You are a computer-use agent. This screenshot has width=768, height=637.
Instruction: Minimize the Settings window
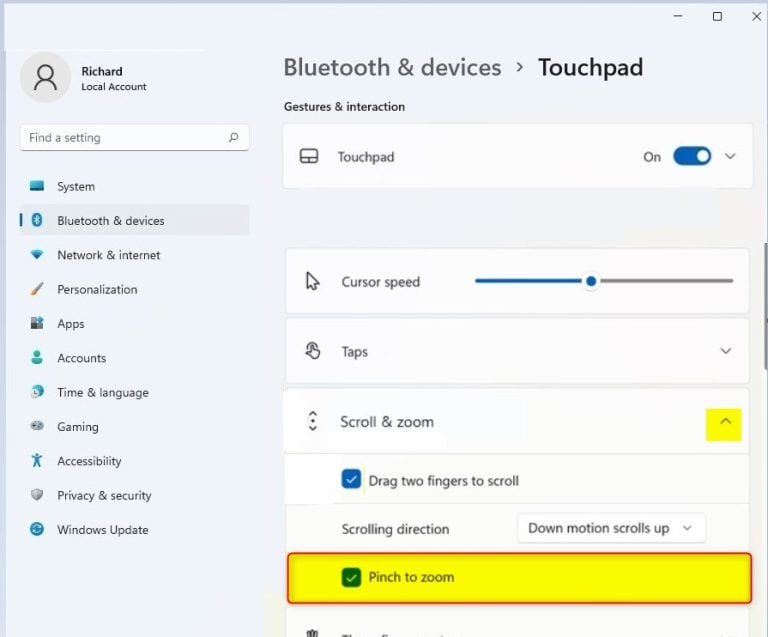tap(678, 16)
